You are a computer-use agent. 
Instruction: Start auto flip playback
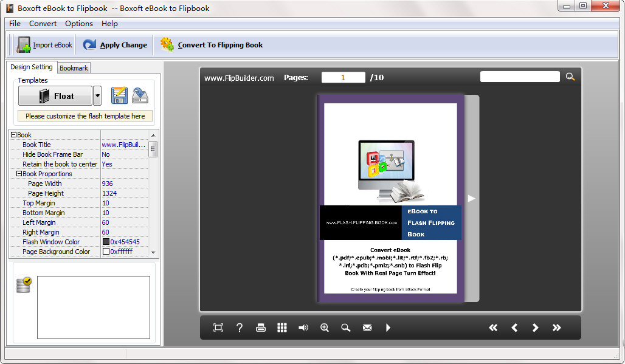point(388,328)
